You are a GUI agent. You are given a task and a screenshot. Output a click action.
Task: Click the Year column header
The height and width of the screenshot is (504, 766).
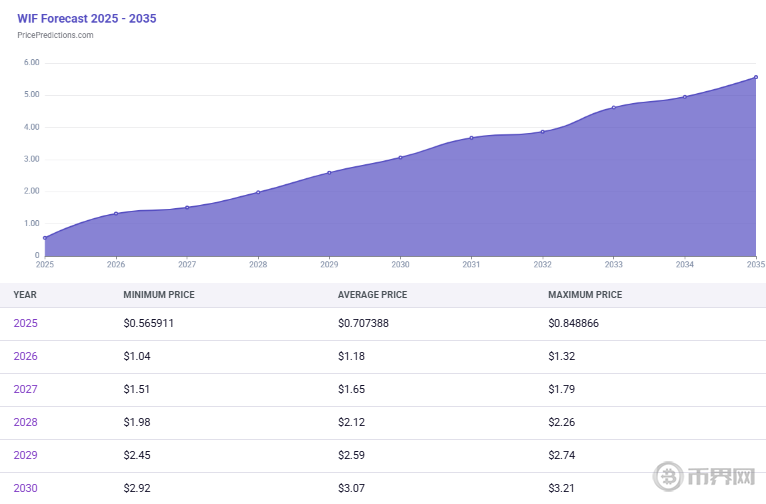(25, 295)
